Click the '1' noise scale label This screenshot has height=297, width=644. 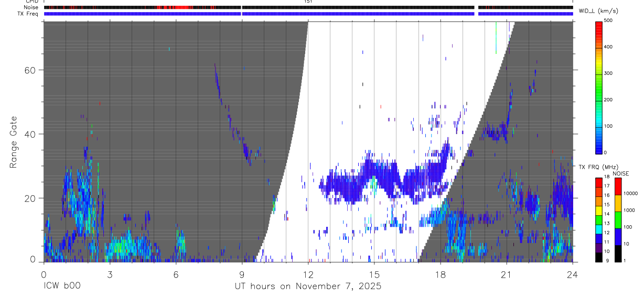tap(625, 261)
